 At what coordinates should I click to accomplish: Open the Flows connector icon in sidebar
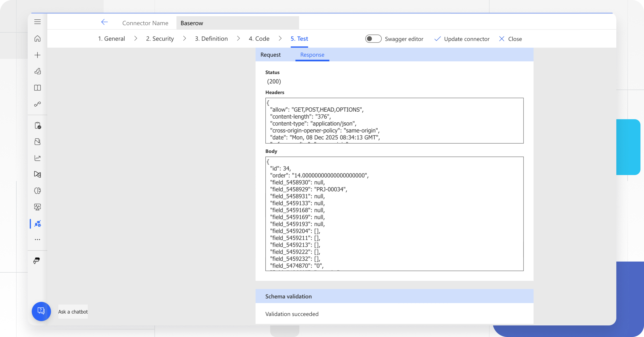[37, 104]
